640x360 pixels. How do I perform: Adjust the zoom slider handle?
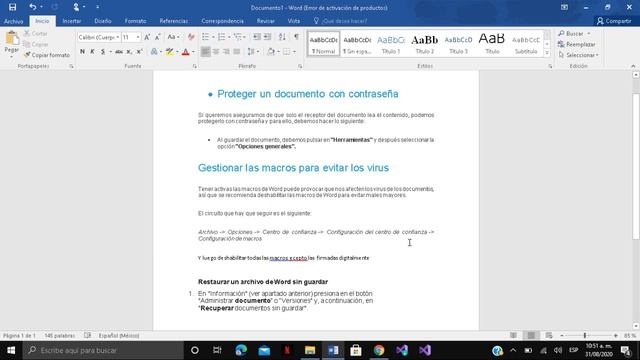[x=585, y=336]
